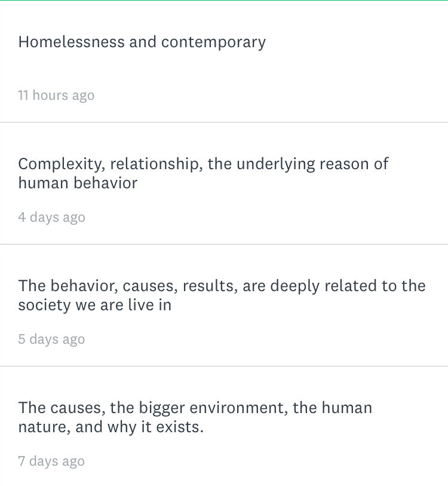The height and width of the screenshot is (486, 448).
Task: Click the "Homelessness and contemporary" response
Action: [x=142, y=42]
